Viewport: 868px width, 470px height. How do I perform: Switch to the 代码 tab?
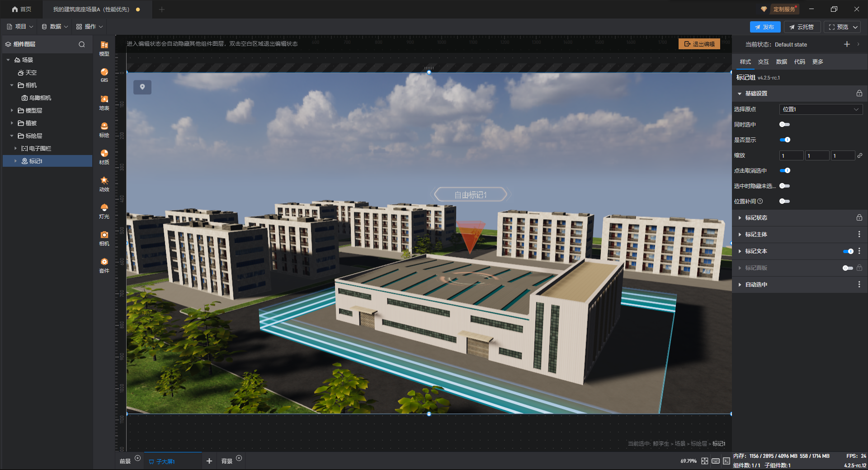(x=799, y=62)
